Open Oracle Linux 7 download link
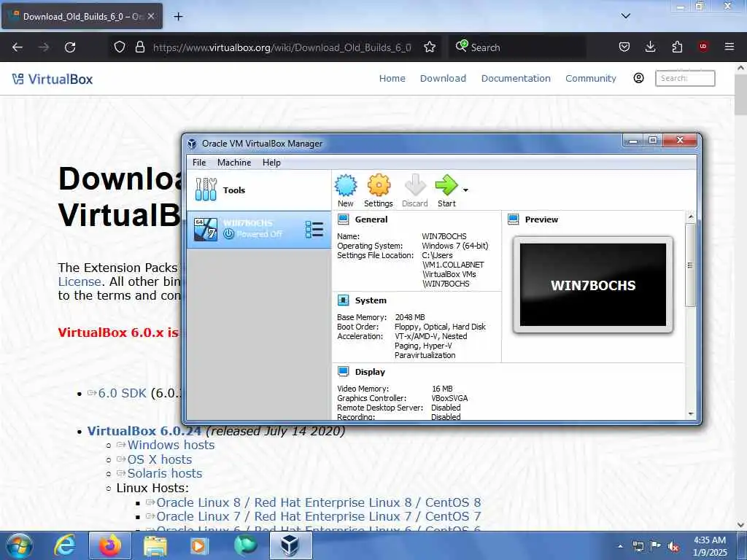The width and height of the screenshot is (747, 560). tap(318, 516)
